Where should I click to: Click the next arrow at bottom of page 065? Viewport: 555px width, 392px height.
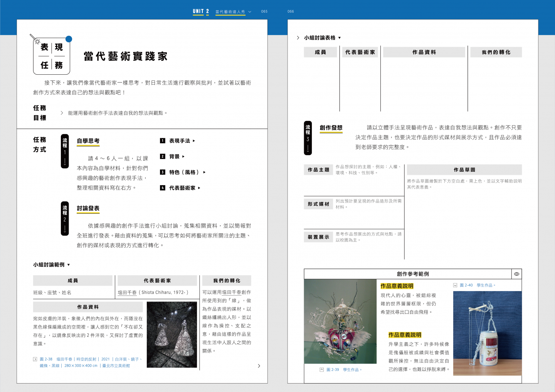click(x=259, y=366)
